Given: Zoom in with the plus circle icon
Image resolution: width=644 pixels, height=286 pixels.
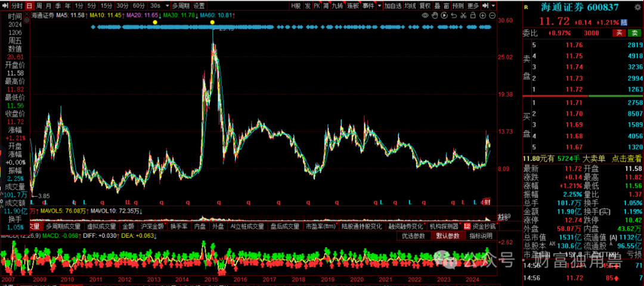Looking at the screenshot, I should coord(482,15).
